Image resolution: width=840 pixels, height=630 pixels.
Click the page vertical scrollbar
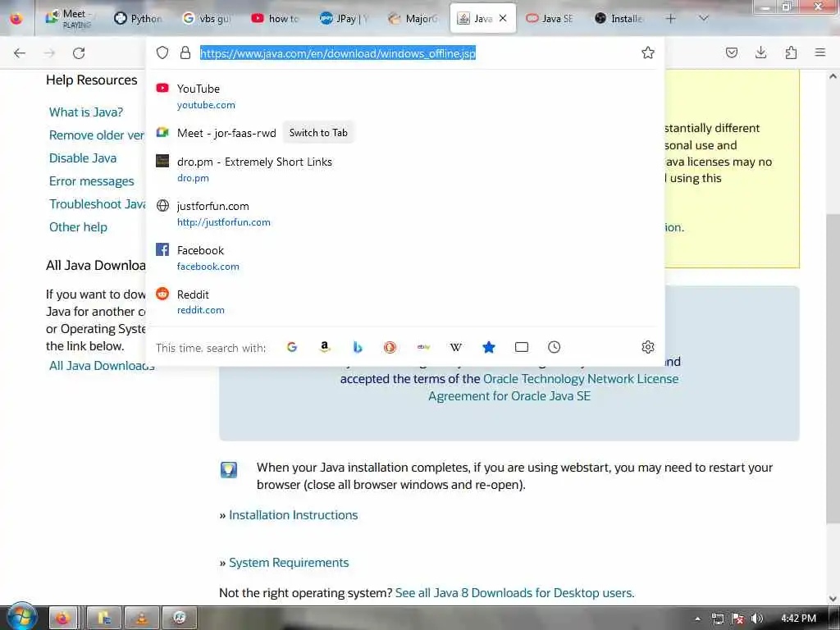(x=833, y=370)
